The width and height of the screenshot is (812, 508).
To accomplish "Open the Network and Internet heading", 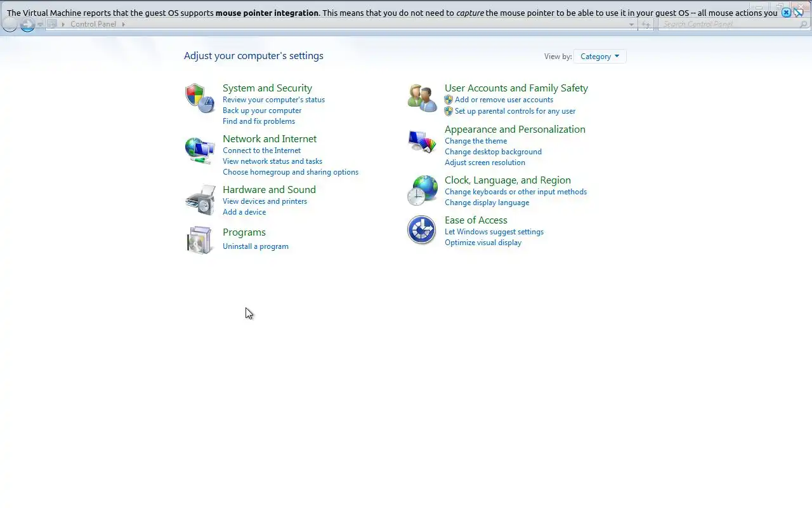I will 270,139.
